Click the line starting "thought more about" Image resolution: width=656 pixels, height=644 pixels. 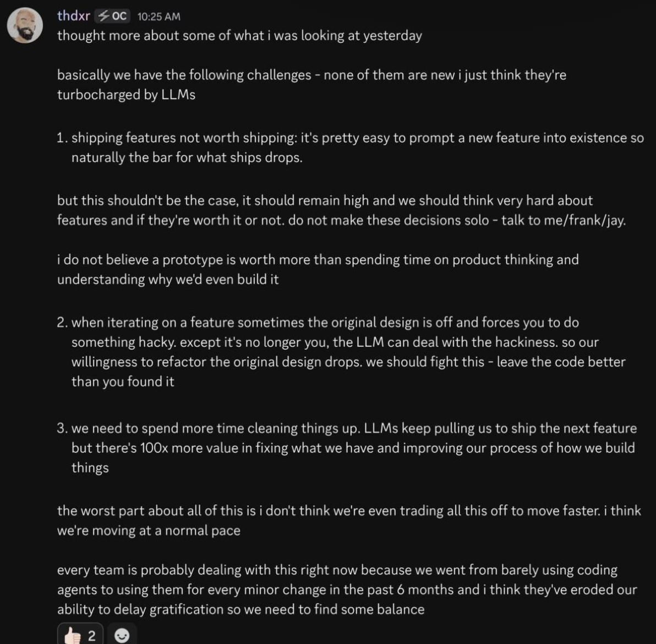239,36
